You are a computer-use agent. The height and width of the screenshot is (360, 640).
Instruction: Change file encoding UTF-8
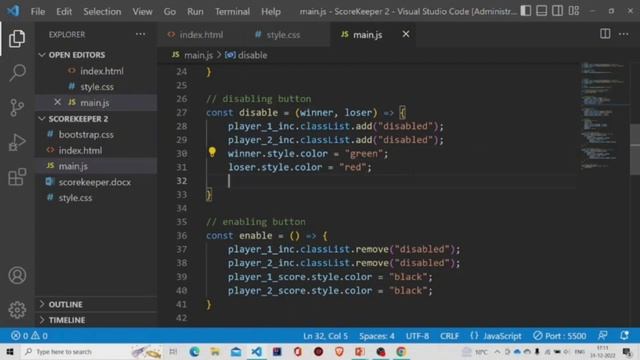[x=417, y=336]
